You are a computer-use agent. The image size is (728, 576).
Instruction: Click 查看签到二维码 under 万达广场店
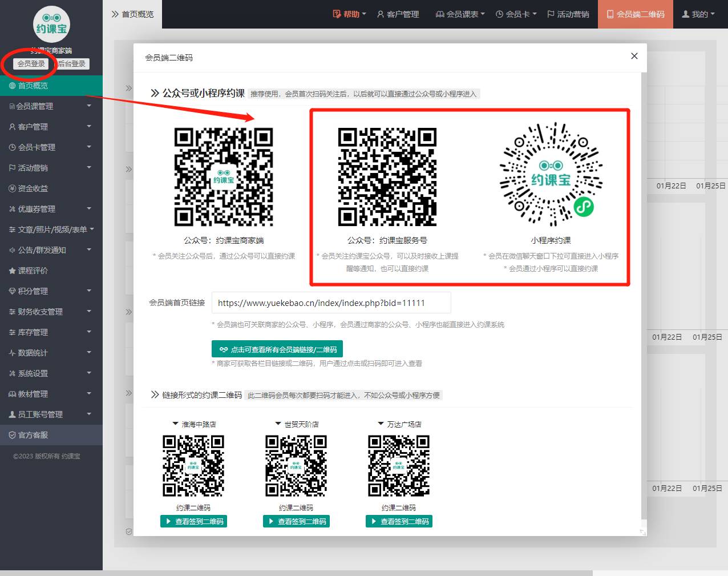pos(399,521)
